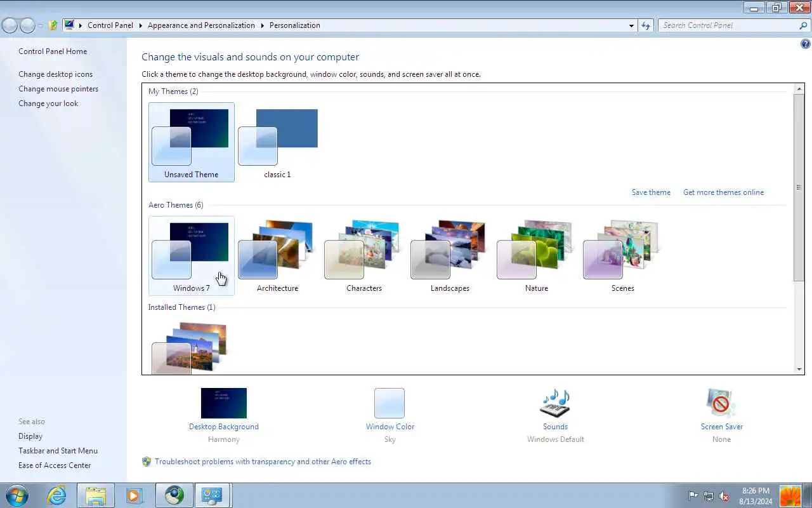Open address bar history dropdown arrow
Image resolution: width=812 pixels, height=508 pixels.
click(x=631, y=25)
